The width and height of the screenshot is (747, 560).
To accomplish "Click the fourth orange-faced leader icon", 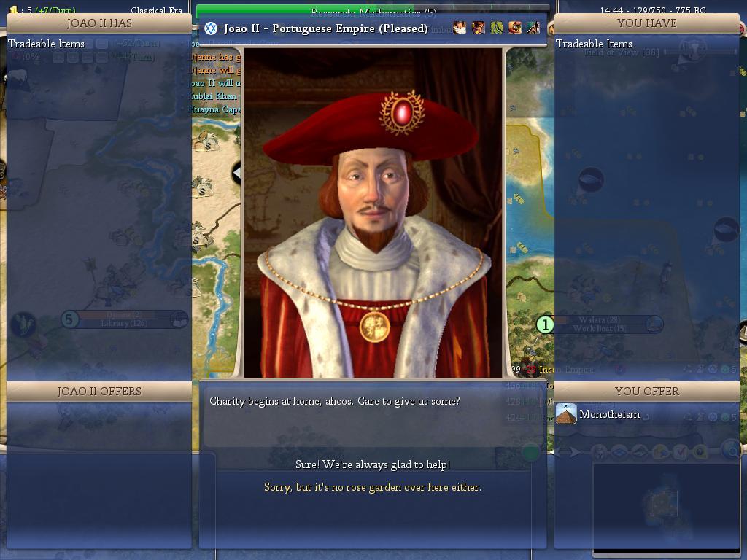I will (x=515, y=28).
